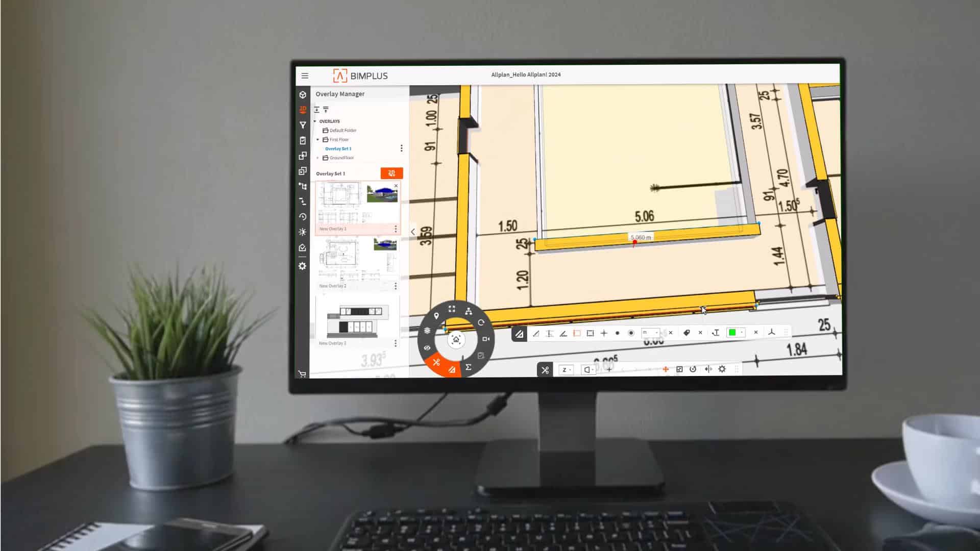Screen dimensions: 980x551
Task: Toggle the filled circle snap point option
Action: point(617,333)
